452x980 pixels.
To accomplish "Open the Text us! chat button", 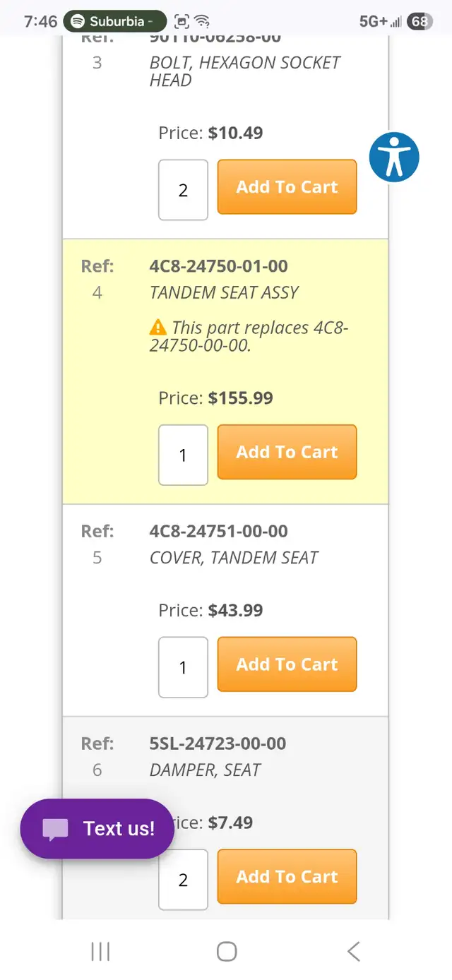I will (97, 829).
